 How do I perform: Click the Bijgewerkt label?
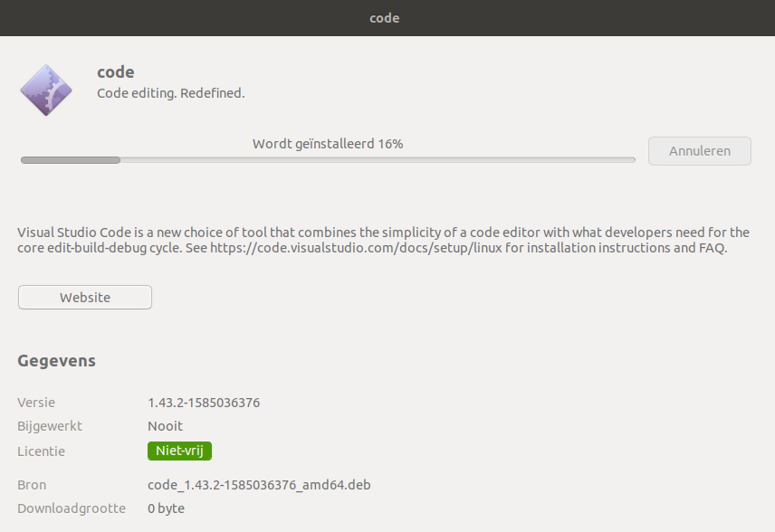coord(50,426)
